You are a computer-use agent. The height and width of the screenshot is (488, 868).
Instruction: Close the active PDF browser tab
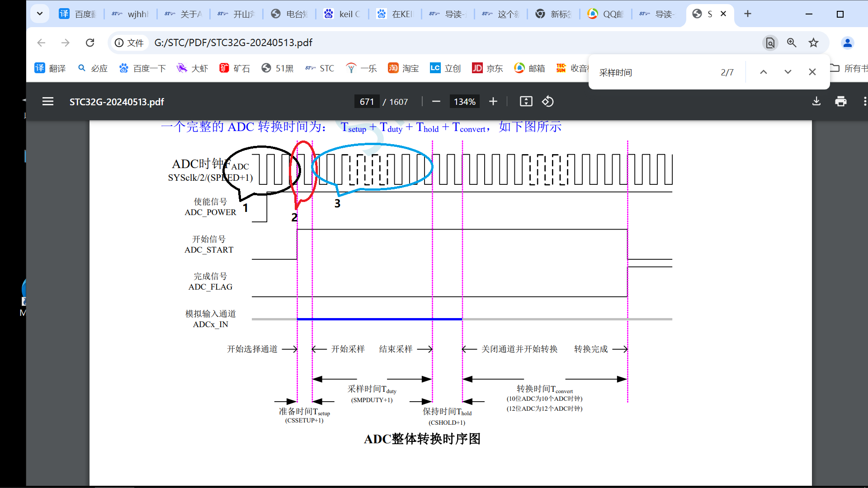click(x=723, y=14)
